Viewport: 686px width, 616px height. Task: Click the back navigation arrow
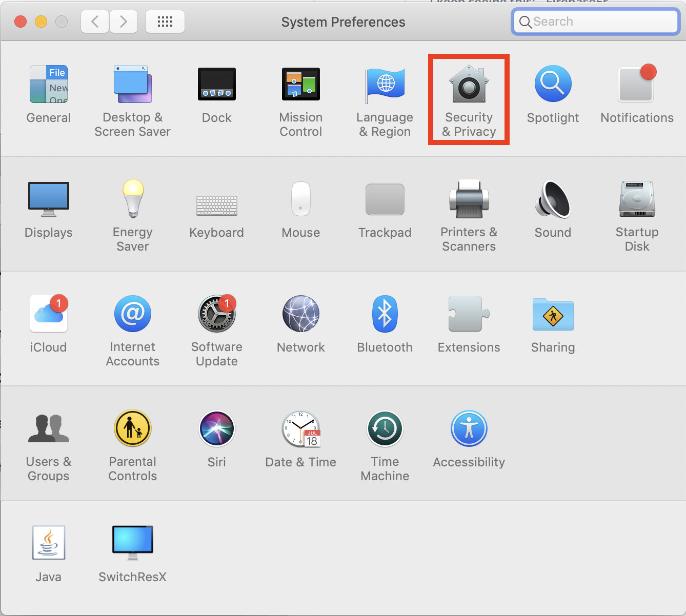(95, 22)
